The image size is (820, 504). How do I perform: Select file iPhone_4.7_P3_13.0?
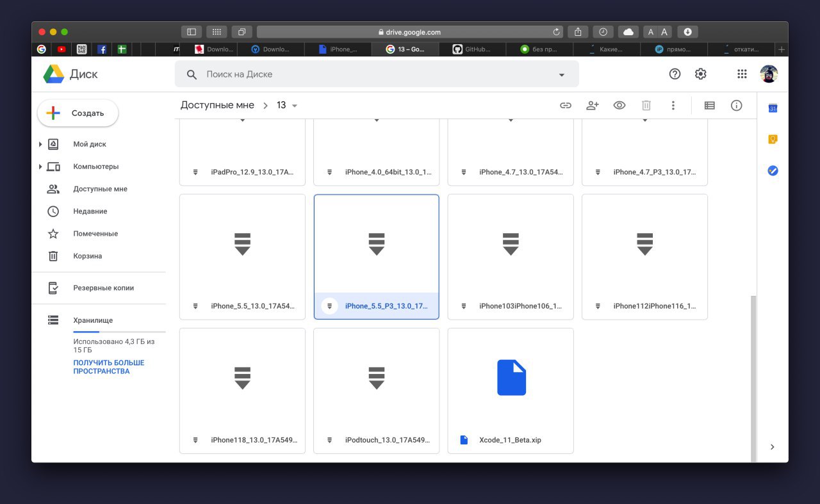pos(644,152)
